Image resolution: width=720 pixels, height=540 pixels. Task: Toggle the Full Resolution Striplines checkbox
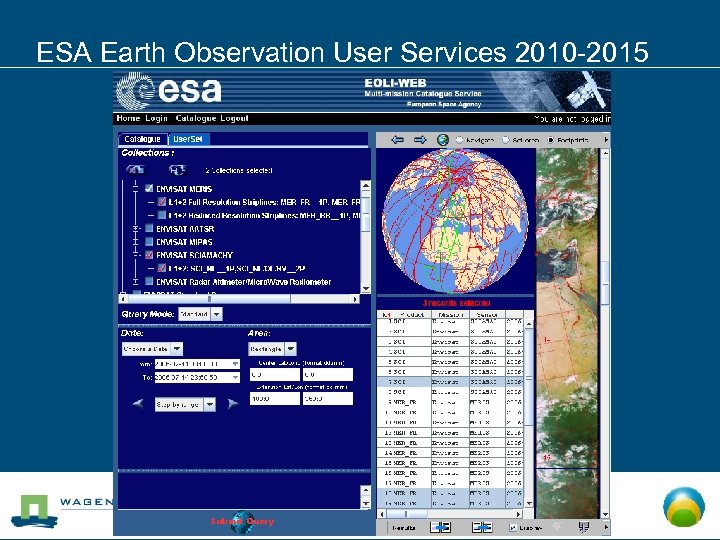162,202
